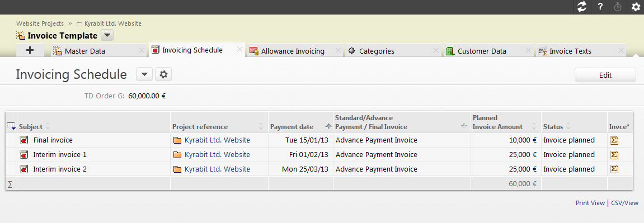This screenshot has height=223, width=644.
Task: Open Kyrabit Ltd. Website link in Final invoice row
Action: coord(217,140)
